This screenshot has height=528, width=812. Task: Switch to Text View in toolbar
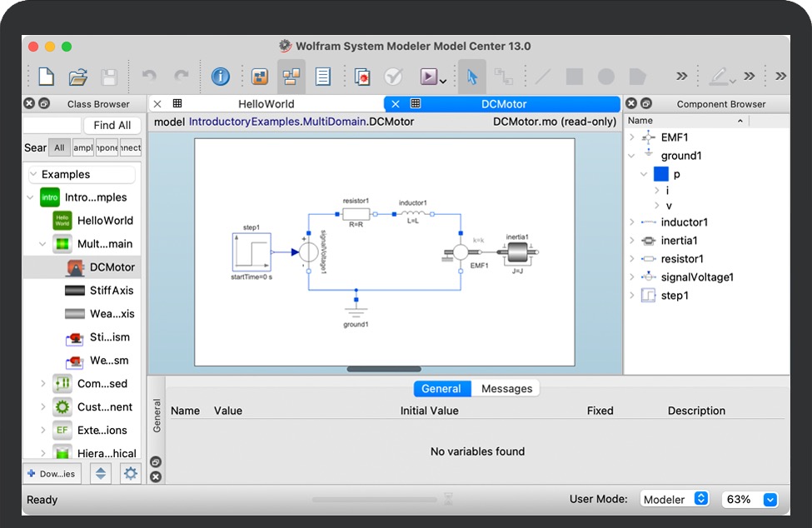click(323, 77)
